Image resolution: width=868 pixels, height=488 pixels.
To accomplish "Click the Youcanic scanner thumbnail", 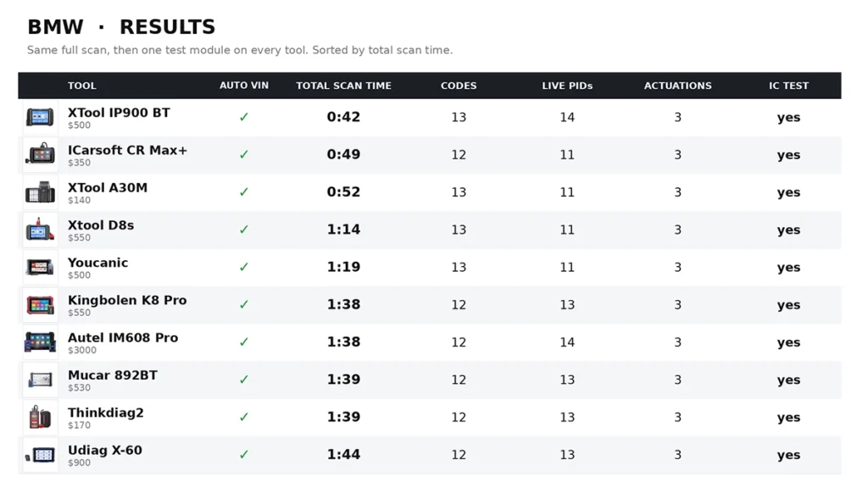I will (40, 267).
